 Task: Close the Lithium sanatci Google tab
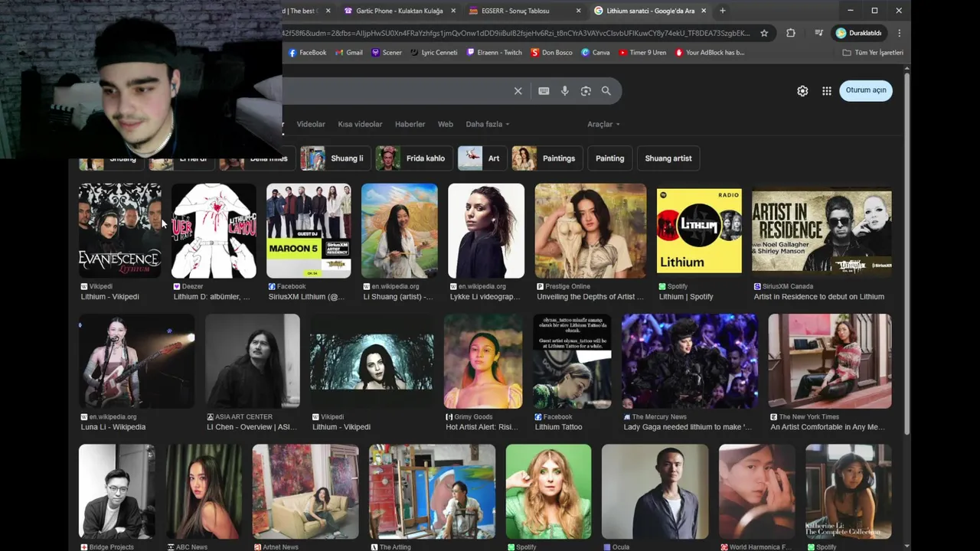click(x=704, y=11)
